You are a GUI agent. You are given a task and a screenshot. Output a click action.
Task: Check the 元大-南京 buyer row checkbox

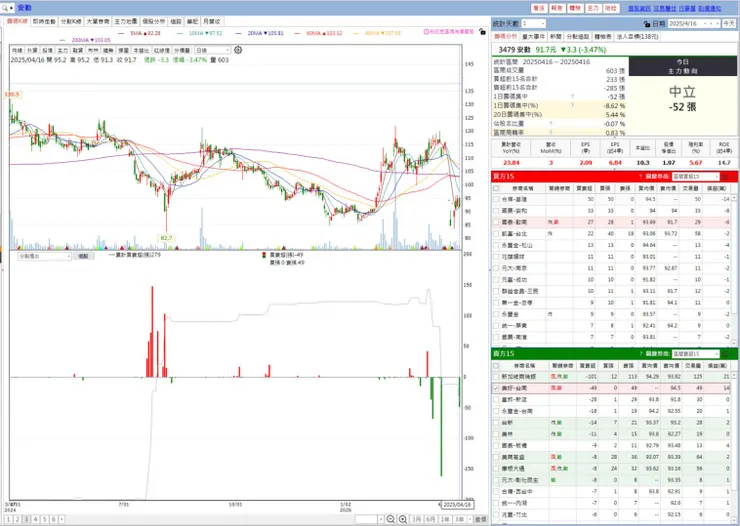496,268
